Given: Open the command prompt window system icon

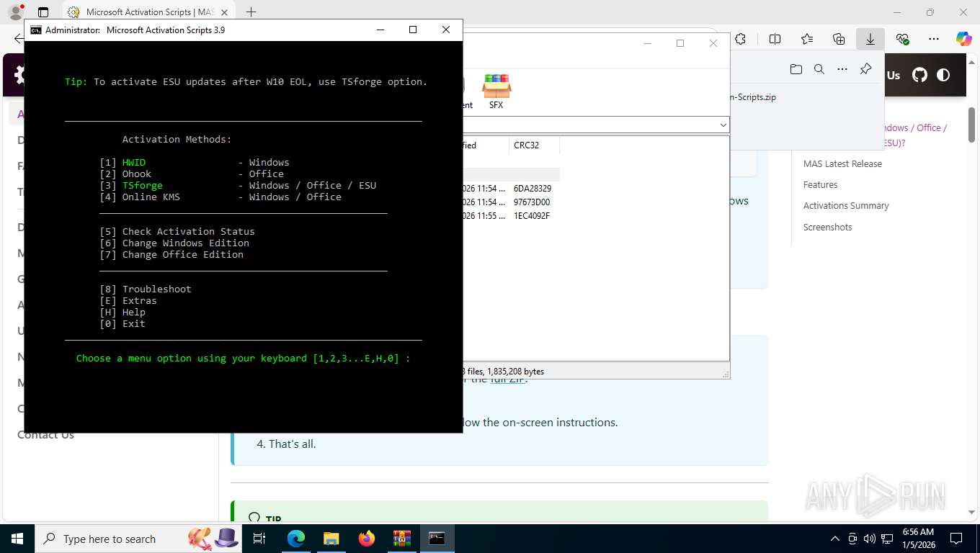Looking at the screenshot, I should (x=35, y=30).
